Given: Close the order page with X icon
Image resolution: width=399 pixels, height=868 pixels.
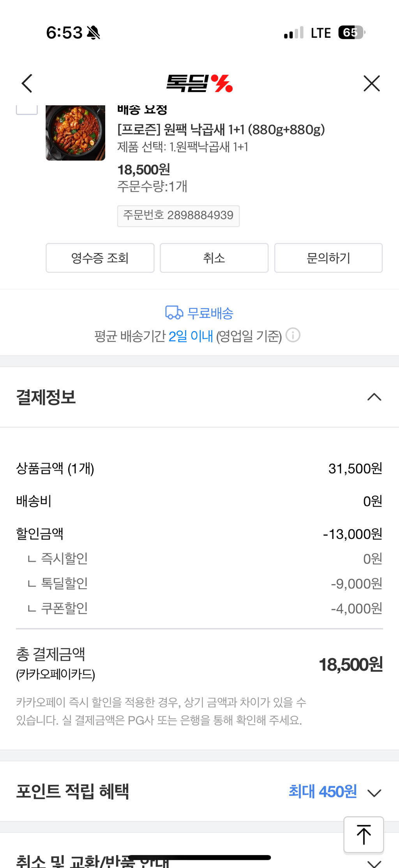Looking at the screenshot, I should point(371,83).
